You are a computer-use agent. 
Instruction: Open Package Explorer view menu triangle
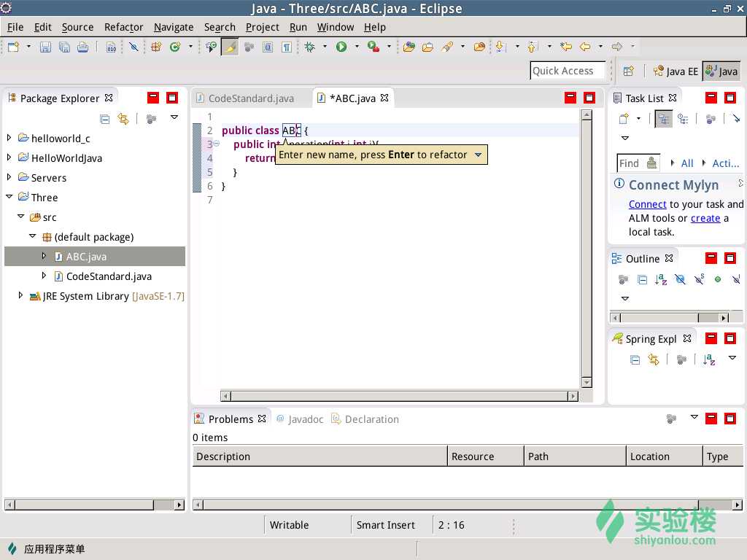tap(174, 117)
